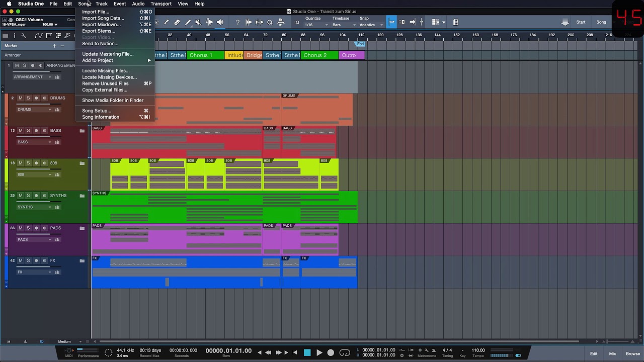Open instrument editor on DRUMS track
This screenshot has height=362, width=644.
(57, 110)
